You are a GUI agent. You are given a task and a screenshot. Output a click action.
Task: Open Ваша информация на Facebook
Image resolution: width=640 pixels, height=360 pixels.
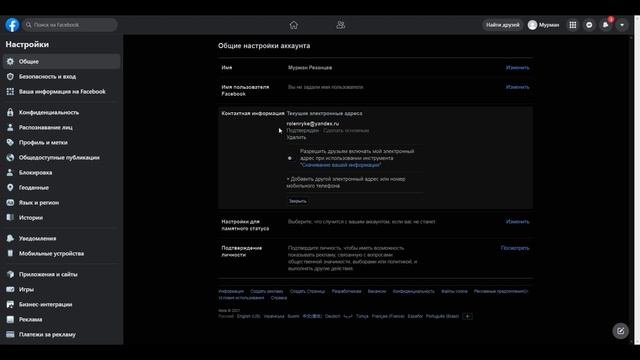(62, 92)
